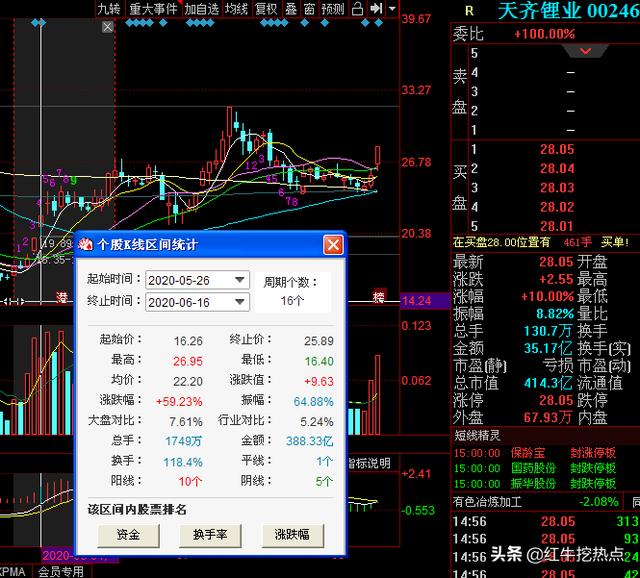Open the 预测 forecast tool
Screen dimensions: 640x578
(333, 9)
